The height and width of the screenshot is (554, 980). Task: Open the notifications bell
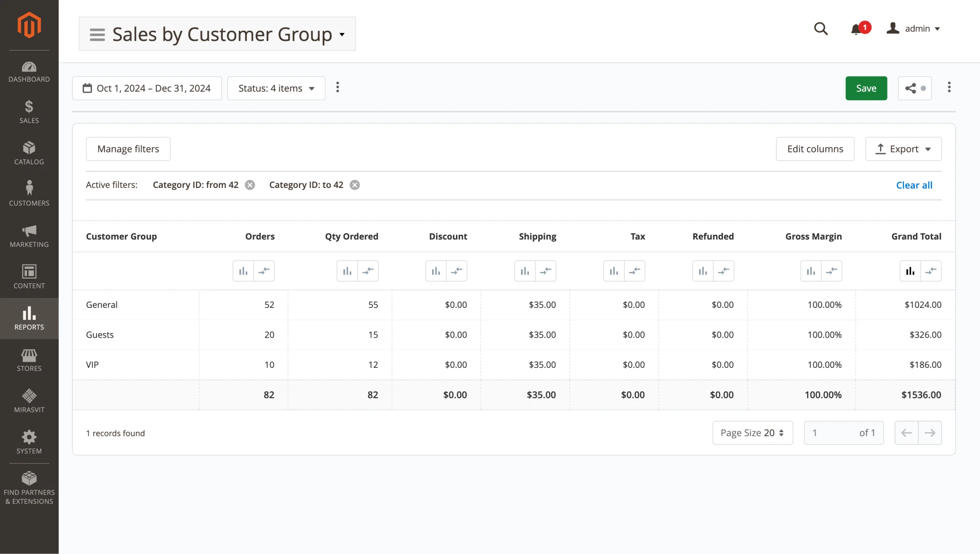click(855, 28)
